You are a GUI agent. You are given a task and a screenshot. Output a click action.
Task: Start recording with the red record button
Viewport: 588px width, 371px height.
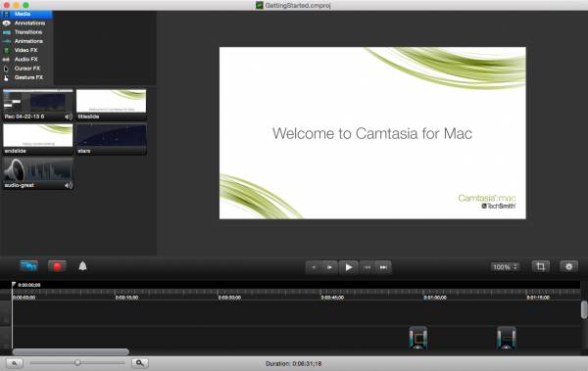pyautogui.click(x=57, y=266)
